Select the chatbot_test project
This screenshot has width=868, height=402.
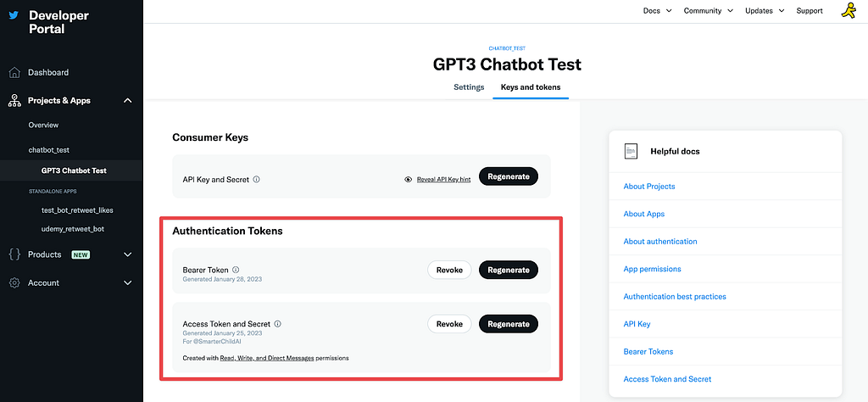point(48,150)
